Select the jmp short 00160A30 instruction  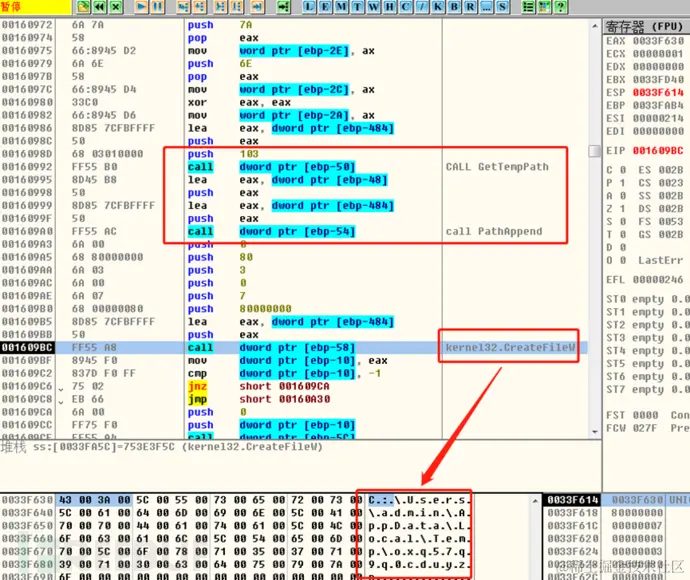pyautogui.click(x=259, y=399)
